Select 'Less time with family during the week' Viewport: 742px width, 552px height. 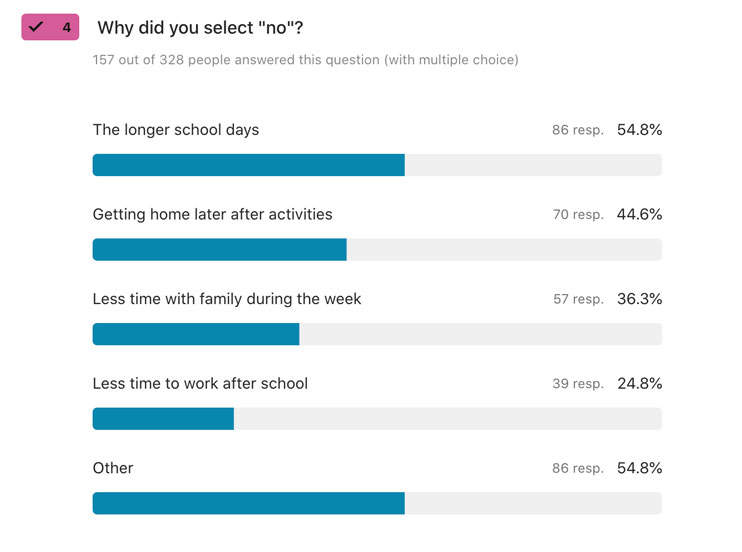[227, 299]
